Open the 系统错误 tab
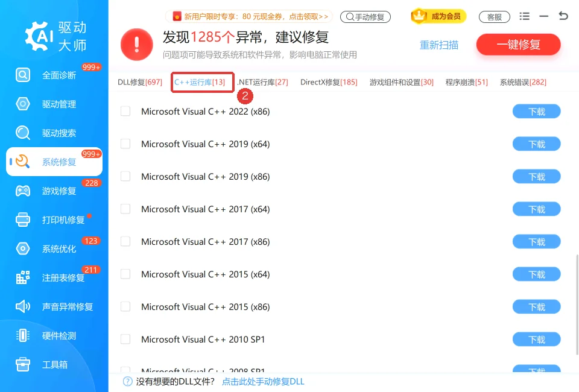The height and width of the screenshot is (392, 579). point(523,82)
